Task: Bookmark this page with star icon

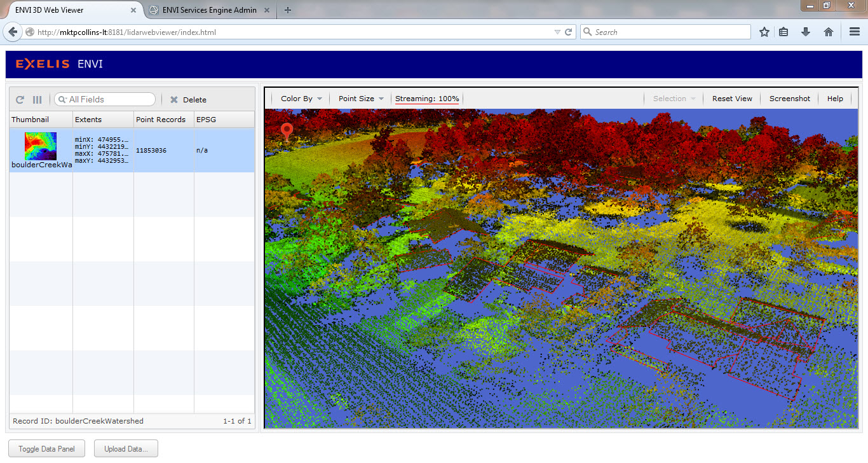Action: [764, 32]
